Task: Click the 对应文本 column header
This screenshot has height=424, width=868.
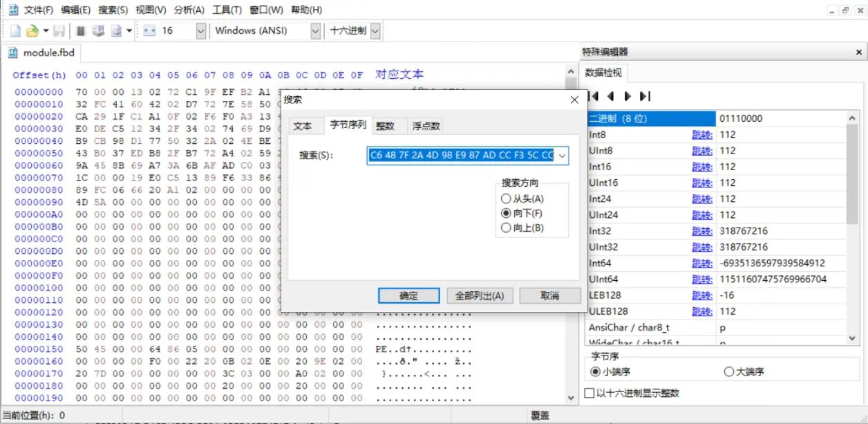Action: point(399,74)
